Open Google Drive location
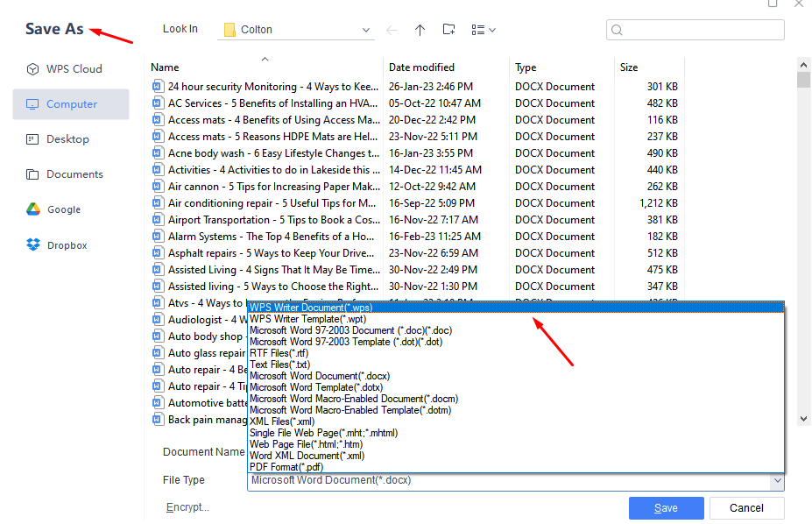812x524 pixels. coord(53,209)
